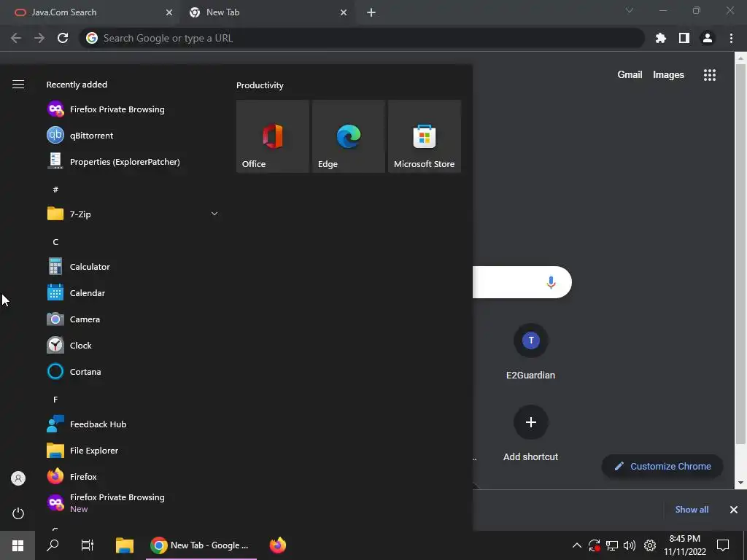The width and height of the screenshot is (747, 560).
Task: Open the Clock app
Action: coord(133,345)
